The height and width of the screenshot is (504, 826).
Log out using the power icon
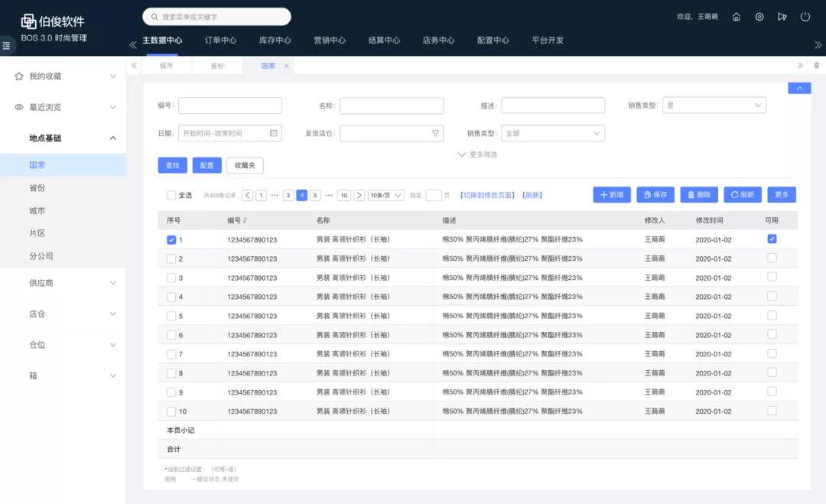point(805,16)
